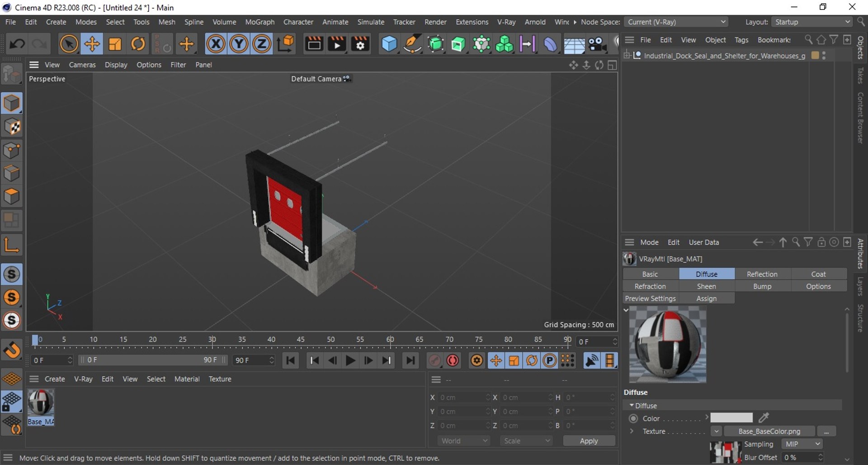
Task: Expand Industrial_Dock_Seal object tree
Action: click(627, 55)
